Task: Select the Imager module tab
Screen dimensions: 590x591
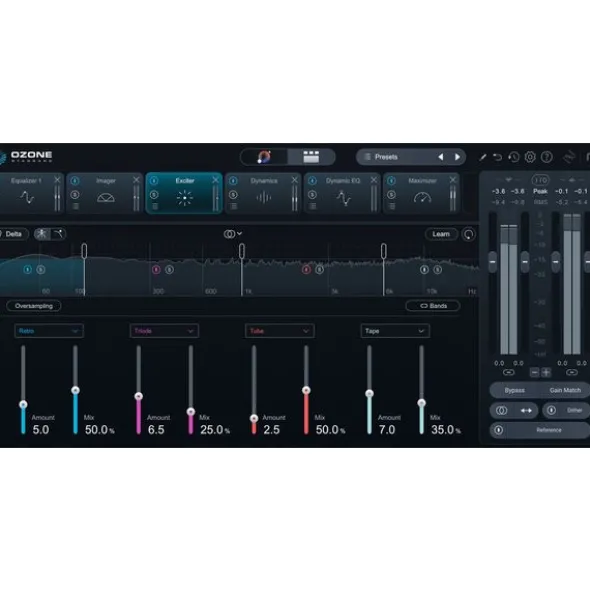Action: point(106,193)
